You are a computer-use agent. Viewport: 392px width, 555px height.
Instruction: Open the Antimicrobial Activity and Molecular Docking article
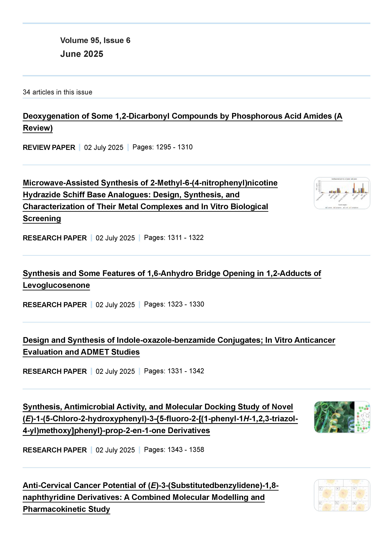[158, 407]
